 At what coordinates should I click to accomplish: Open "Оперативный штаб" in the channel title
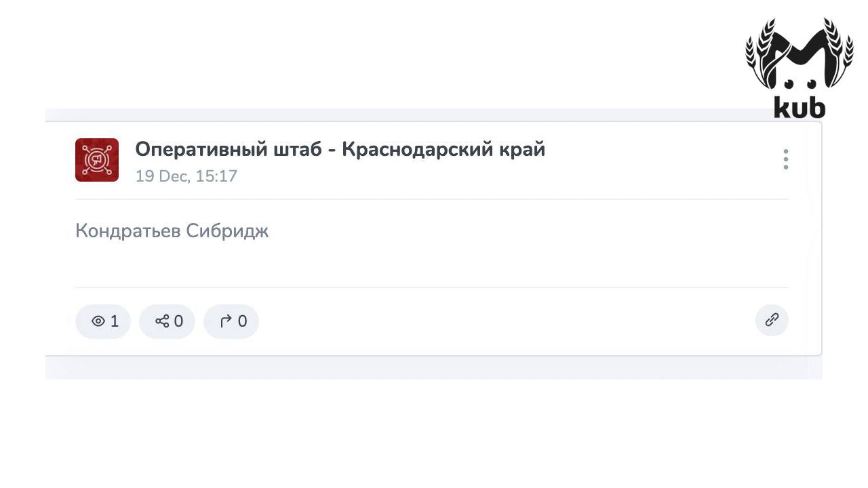click(228, 149)
